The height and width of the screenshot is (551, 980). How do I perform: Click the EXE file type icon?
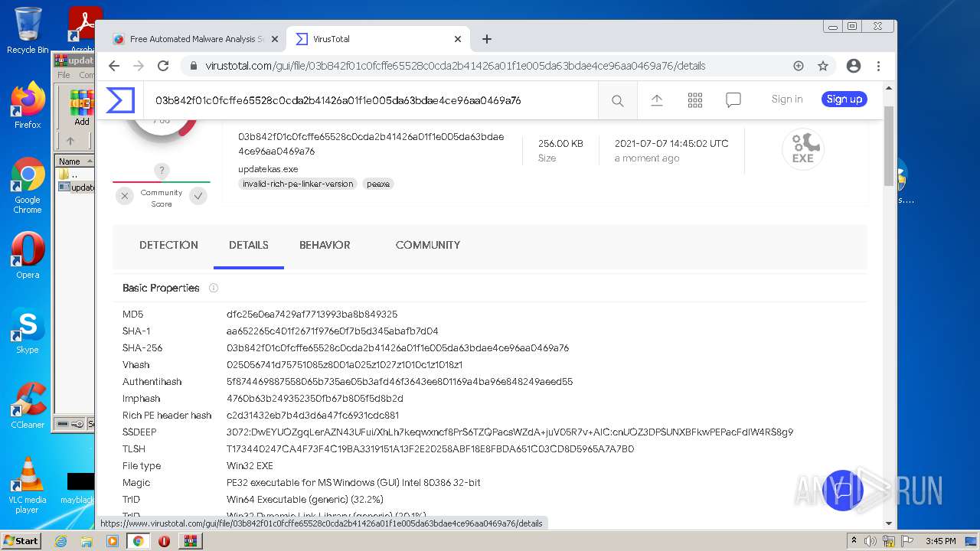[x=802, y=149]
